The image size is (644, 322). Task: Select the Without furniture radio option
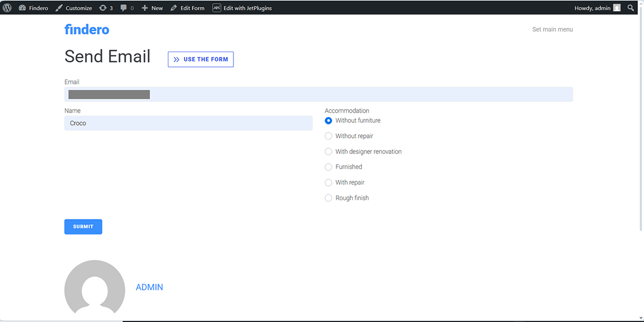[328, 121]
